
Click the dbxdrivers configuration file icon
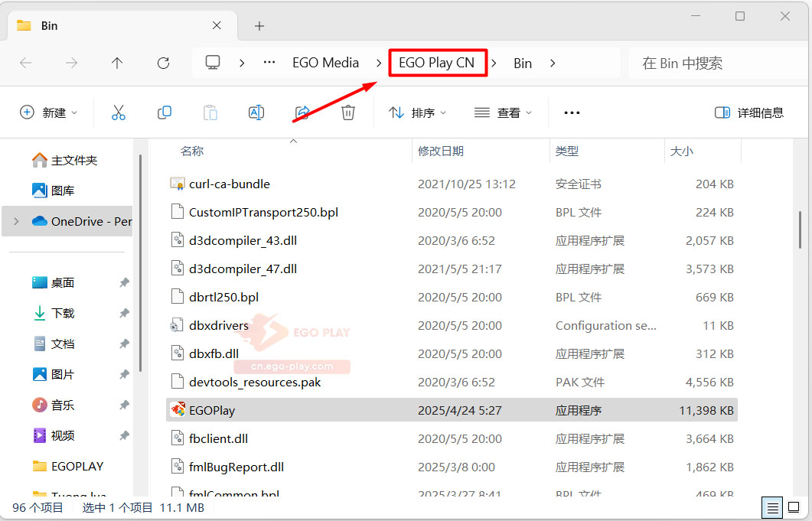click(177, 325)
